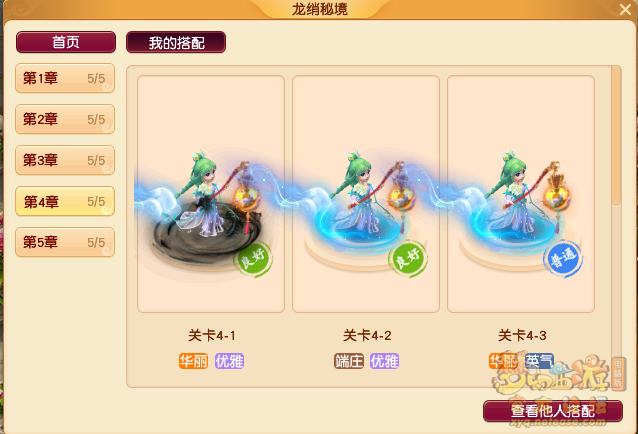
Task: Open the 我的搭配 outfits page
Action: click(176, 42)
